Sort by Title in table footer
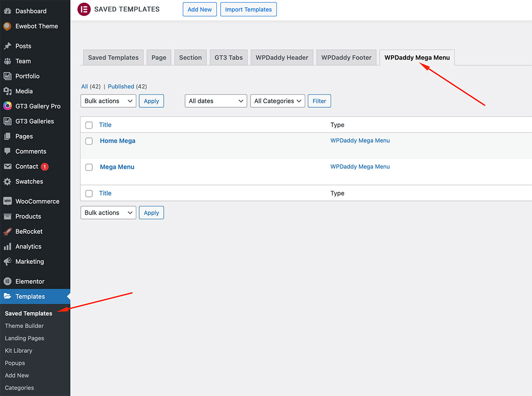 pos(105,193)
